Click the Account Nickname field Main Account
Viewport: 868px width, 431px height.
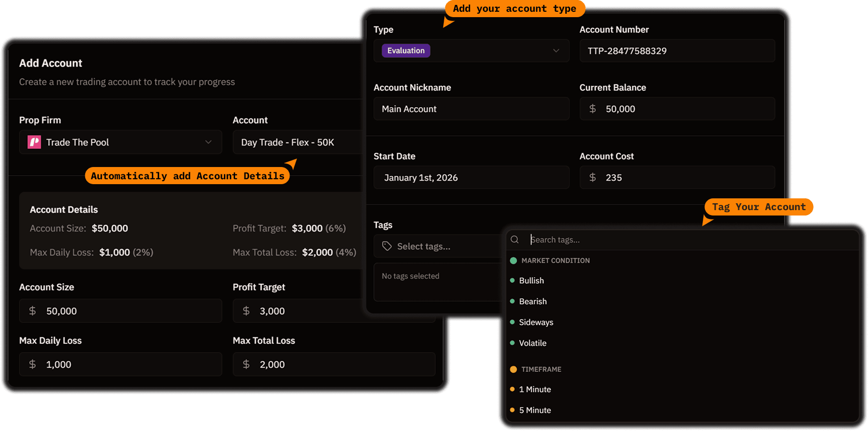tap(471, 109)
